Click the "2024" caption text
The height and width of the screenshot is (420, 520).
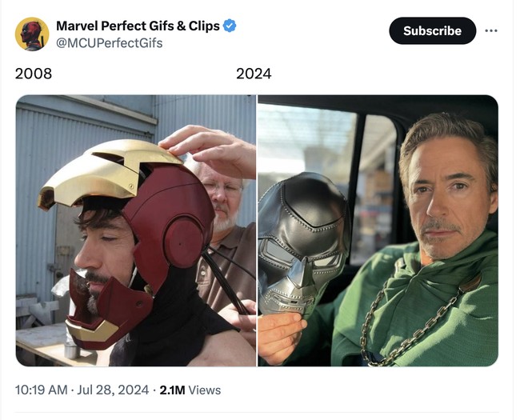pyautogui.click(x=254, y=74)
